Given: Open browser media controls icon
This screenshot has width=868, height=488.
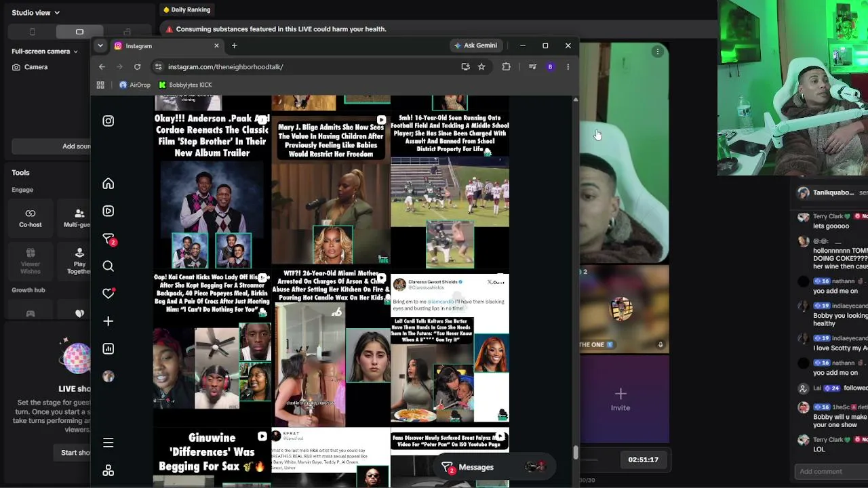Looking at the screenshot, I should [x=532, y=66].
